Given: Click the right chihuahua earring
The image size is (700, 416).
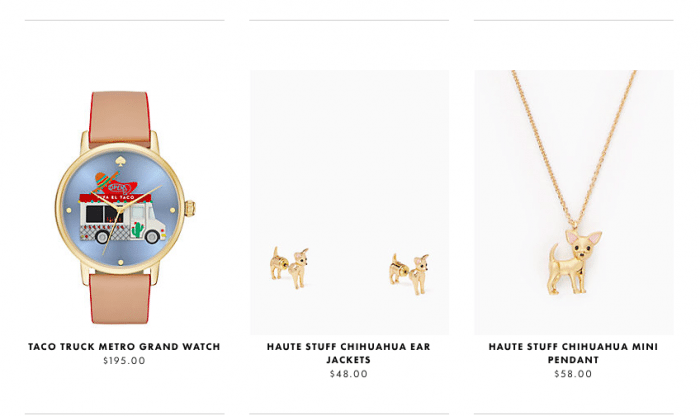Looking at the screenshot, I should tap(409, 274).
